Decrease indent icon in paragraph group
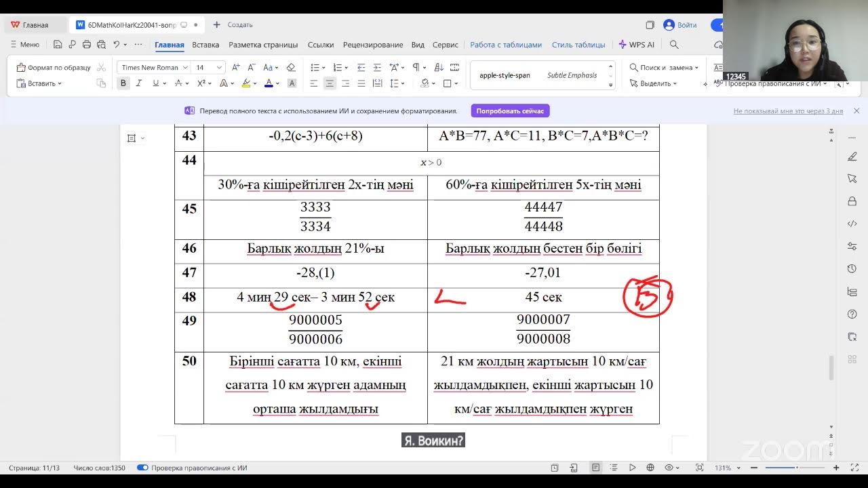 361,68
